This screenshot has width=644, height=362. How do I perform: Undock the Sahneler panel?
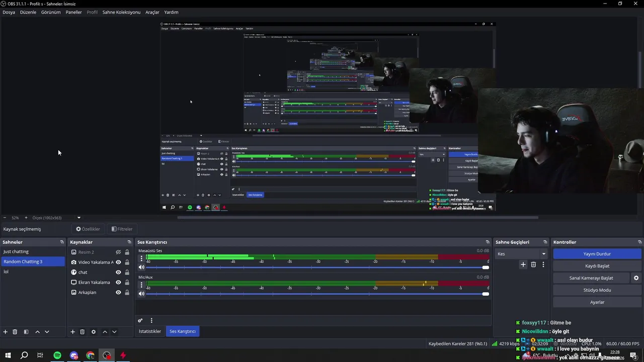62,242
